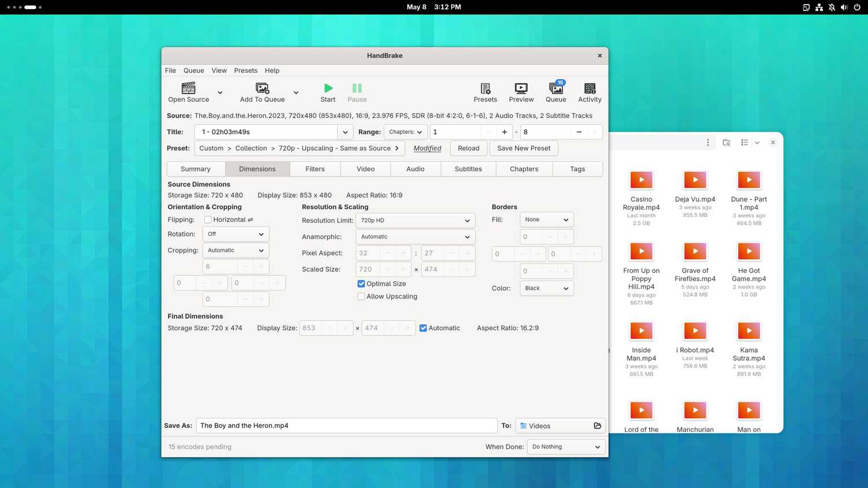
Task: Select i Robot.mp4 file
Action: pyautogui.click(x=695, y=345)
